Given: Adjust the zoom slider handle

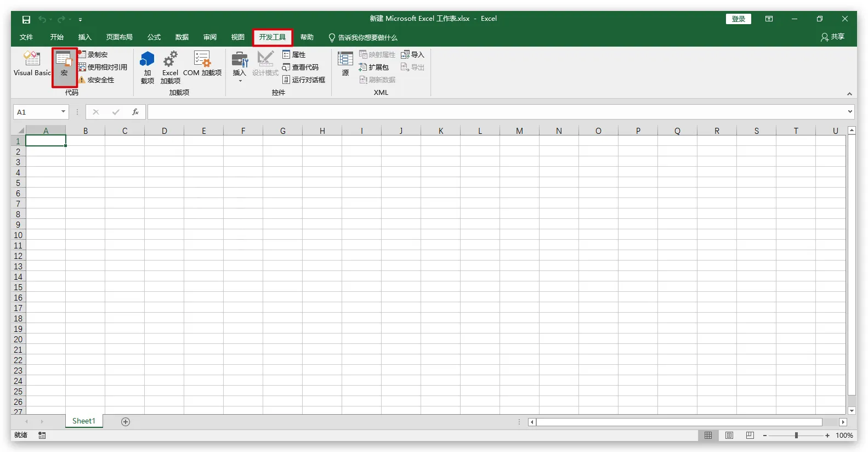Looking at the screenshot, I should click(796, 436).
